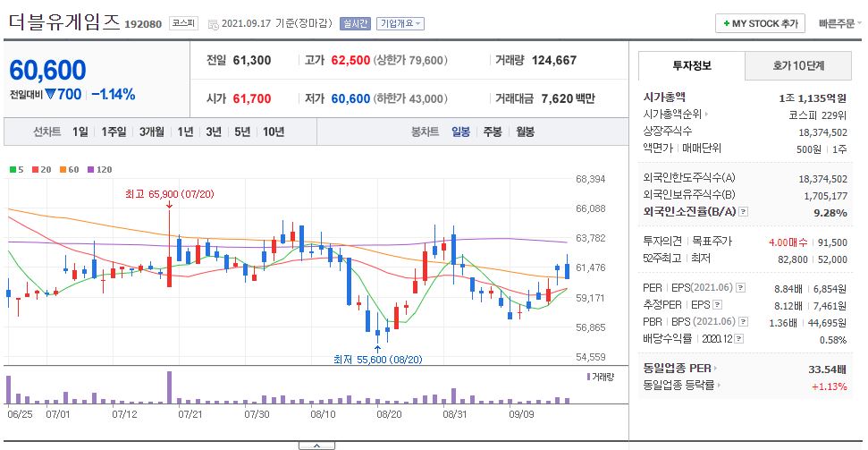Expand the 기업개요 dropdown

(x=400, y=24)
